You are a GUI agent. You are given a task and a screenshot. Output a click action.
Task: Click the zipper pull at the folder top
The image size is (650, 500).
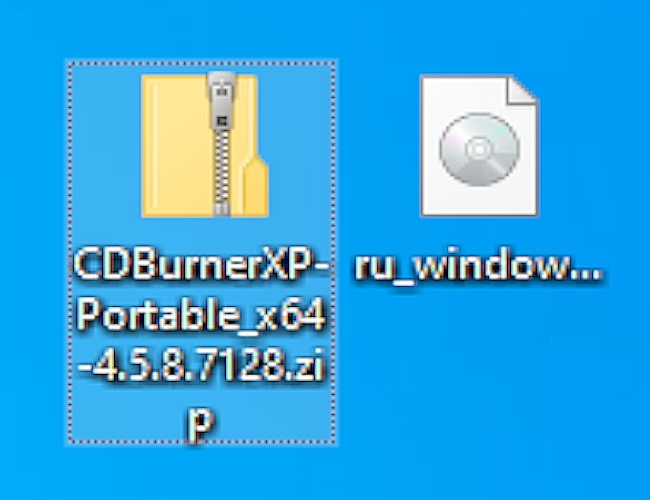click(222, 100)
